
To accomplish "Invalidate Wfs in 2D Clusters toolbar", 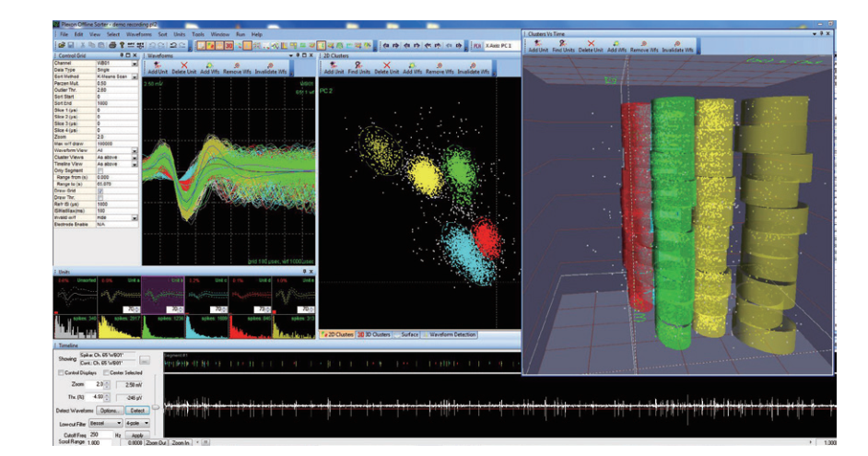I will tap(473, 68).
